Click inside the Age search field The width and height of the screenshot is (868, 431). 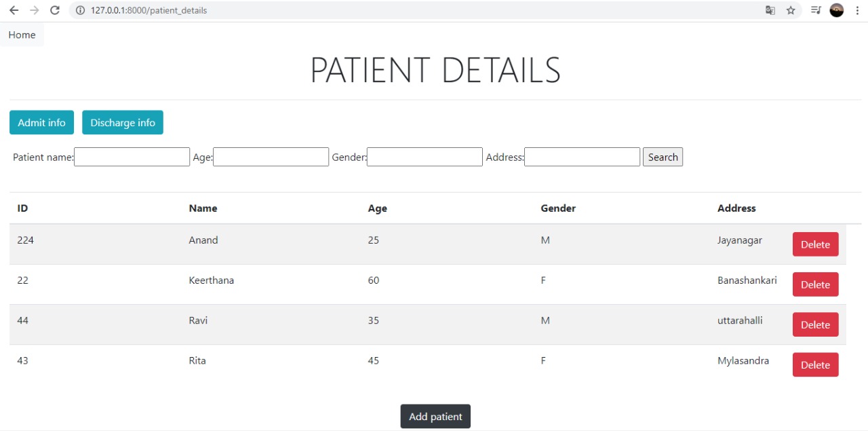pos(271,157)
